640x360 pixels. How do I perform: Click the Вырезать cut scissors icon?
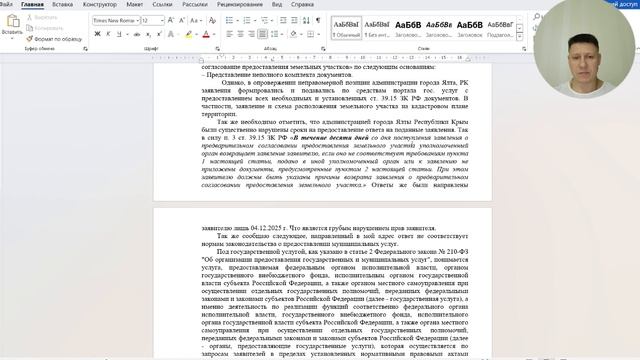click(29, 18)
